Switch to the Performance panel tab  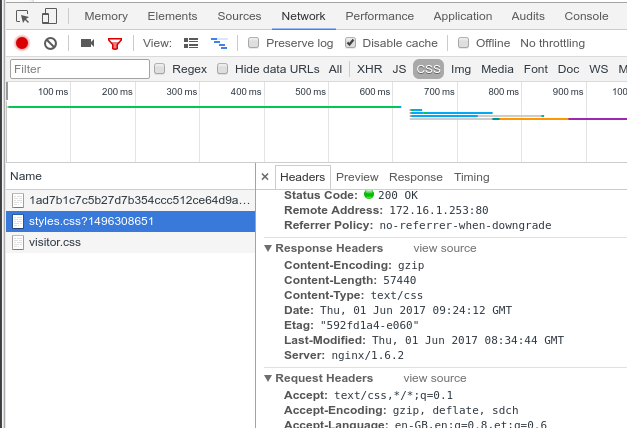(x=379, y=16)
